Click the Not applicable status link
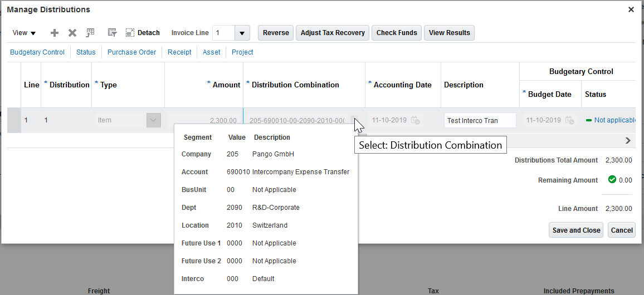Viewport: 644px width, 295px height. click(x=614, y=120)
